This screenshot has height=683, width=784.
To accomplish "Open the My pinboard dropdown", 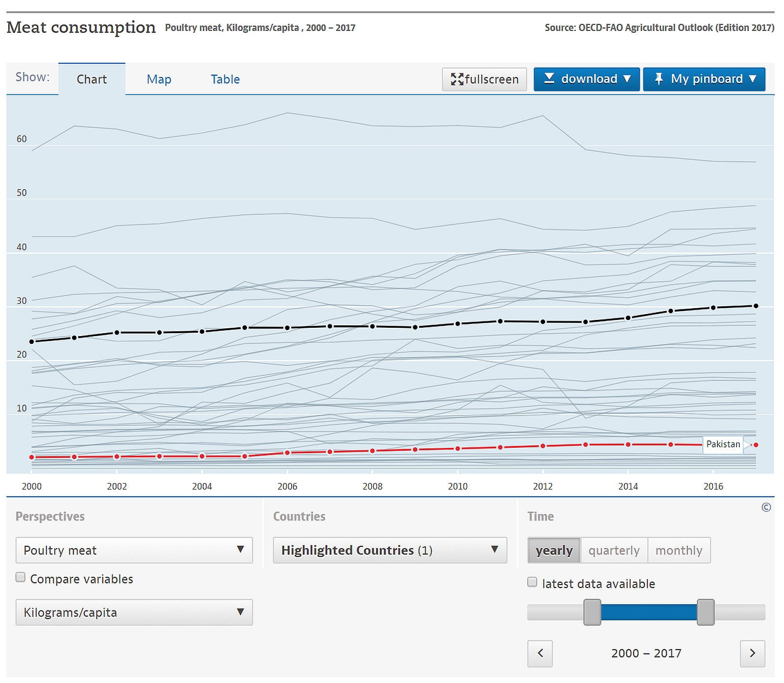I will point(704,79).
